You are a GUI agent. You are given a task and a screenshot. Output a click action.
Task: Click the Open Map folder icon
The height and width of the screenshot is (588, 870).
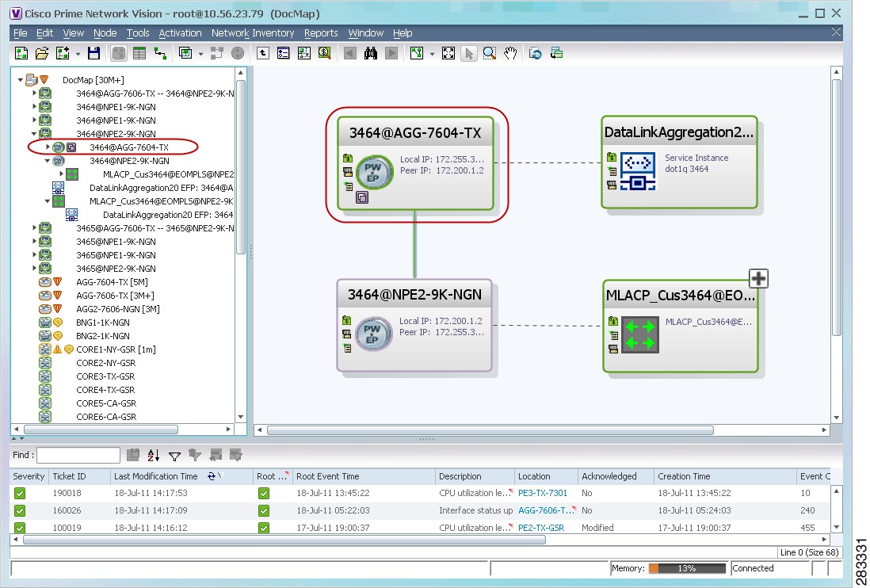[x=42, y=53]
